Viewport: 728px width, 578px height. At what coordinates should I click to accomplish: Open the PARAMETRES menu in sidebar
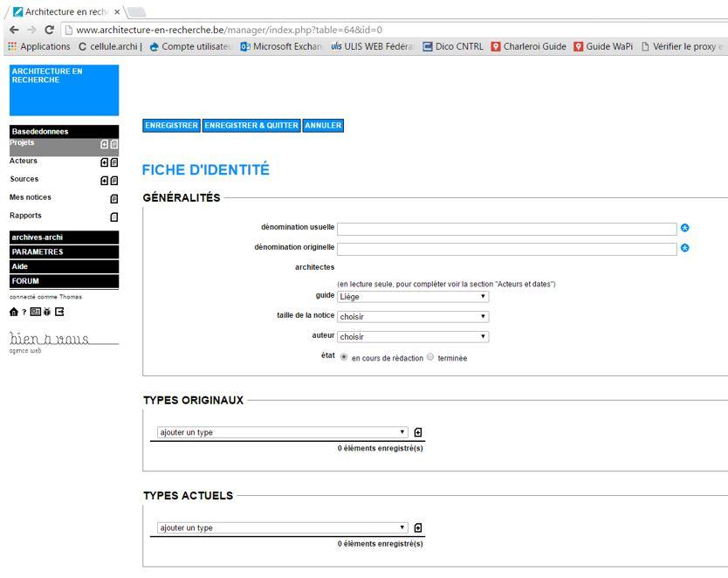coord(63,252)
